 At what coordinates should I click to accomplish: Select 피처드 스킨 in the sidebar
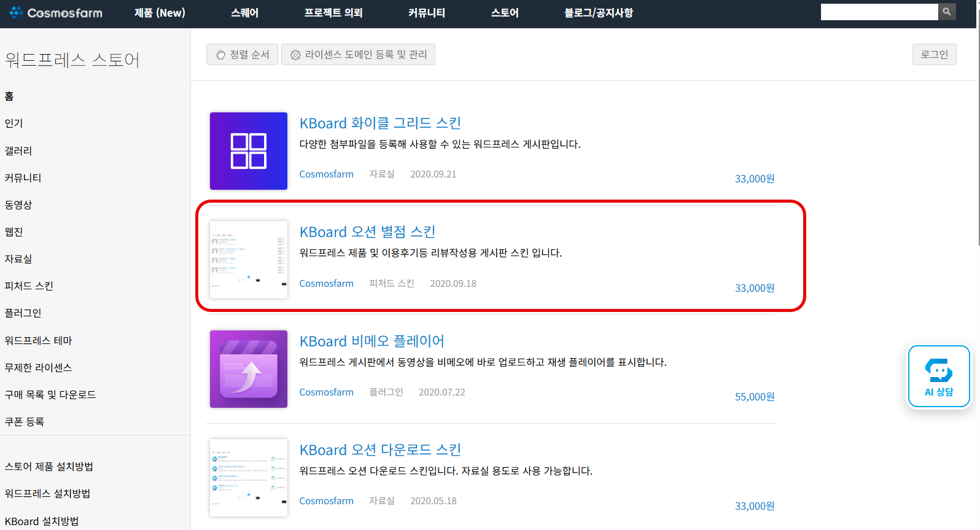29,286
